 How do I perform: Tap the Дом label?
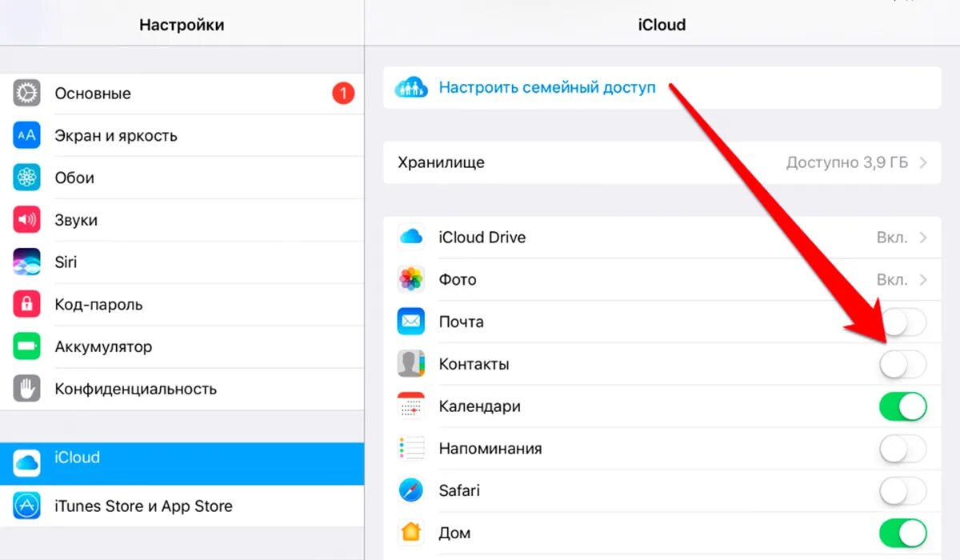[x=454, y=533]
